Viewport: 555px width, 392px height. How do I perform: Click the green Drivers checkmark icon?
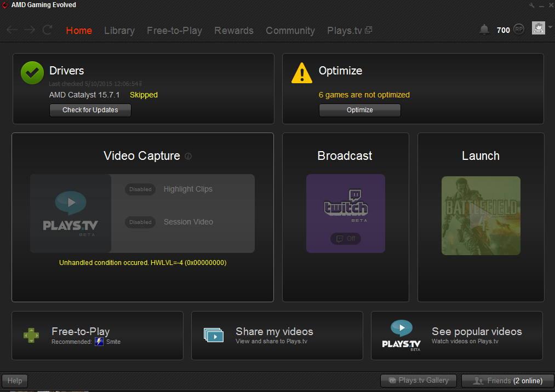[x=32, y=73]
